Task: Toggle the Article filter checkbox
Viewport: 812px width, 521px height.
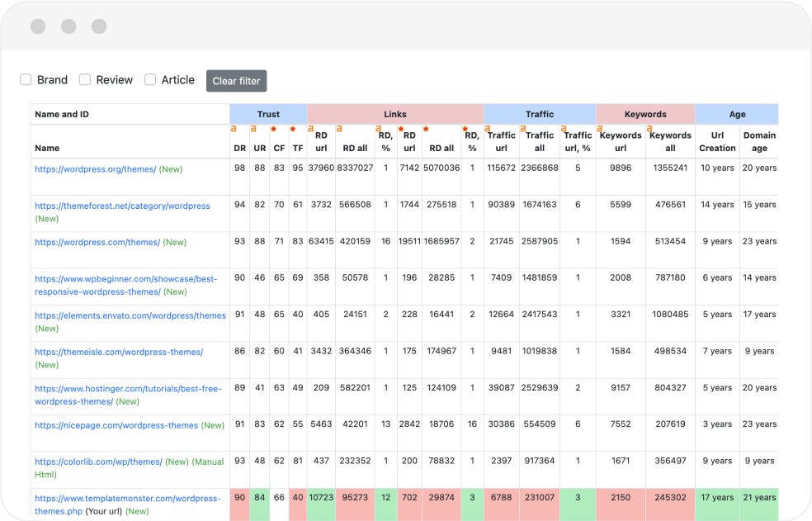Action: click(150, 80)
